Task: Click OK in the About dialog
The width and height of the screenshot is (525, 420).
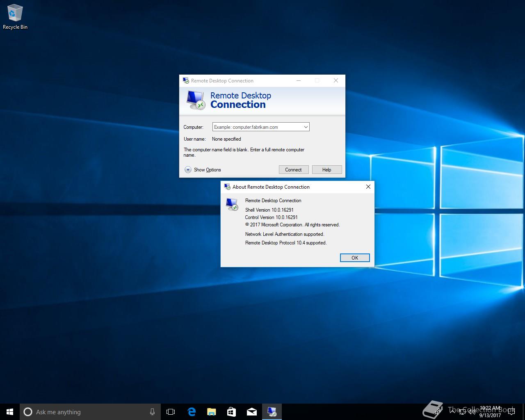Action: click(x=355, y=258)
